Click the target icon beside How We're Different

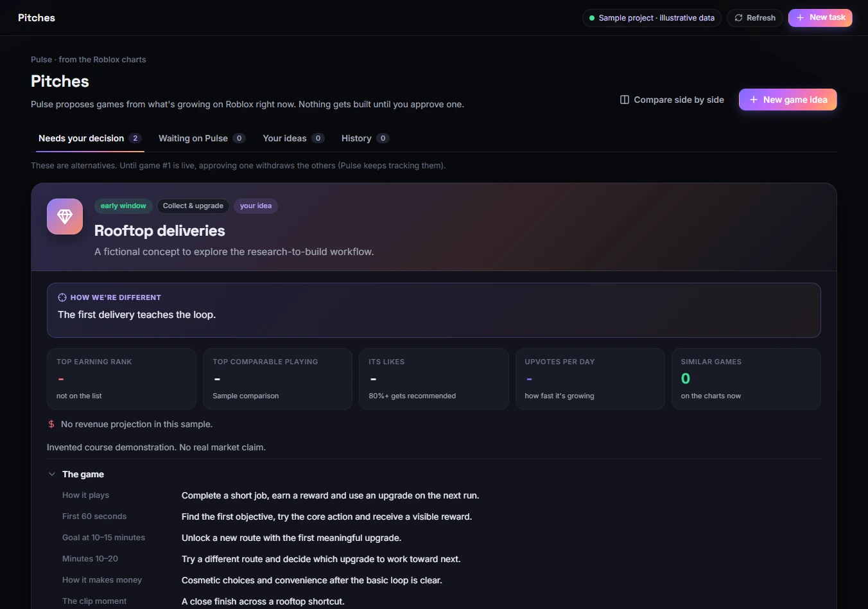coord(62,297)
